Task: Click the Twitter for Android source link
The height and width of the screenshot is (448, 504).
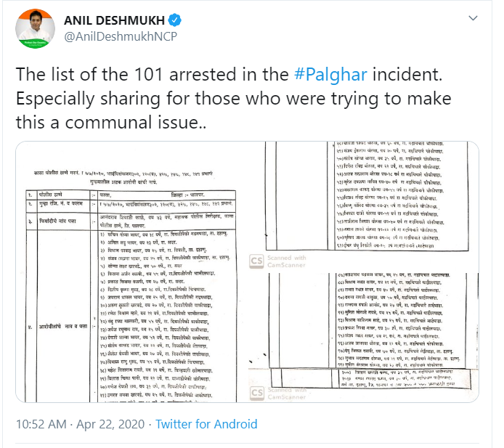Action: 206,424
